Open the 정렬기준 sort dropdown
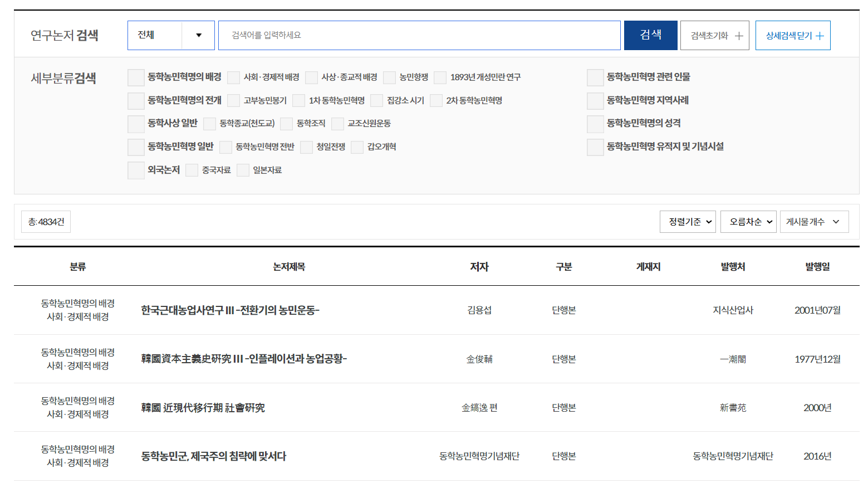This screenshot has height=483, width=868. tap(688, 222)
